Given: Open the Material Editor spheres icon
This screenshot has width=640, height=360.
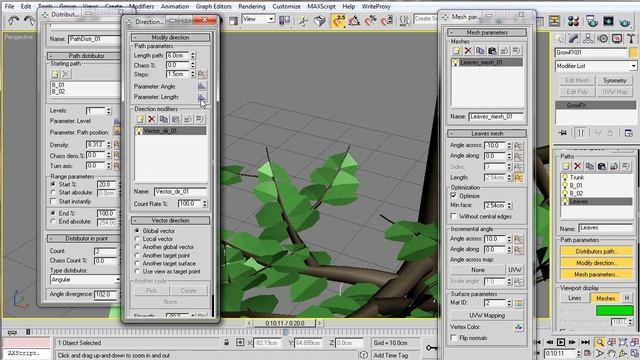Looking at the screenshot, I should tap(573, 21).
